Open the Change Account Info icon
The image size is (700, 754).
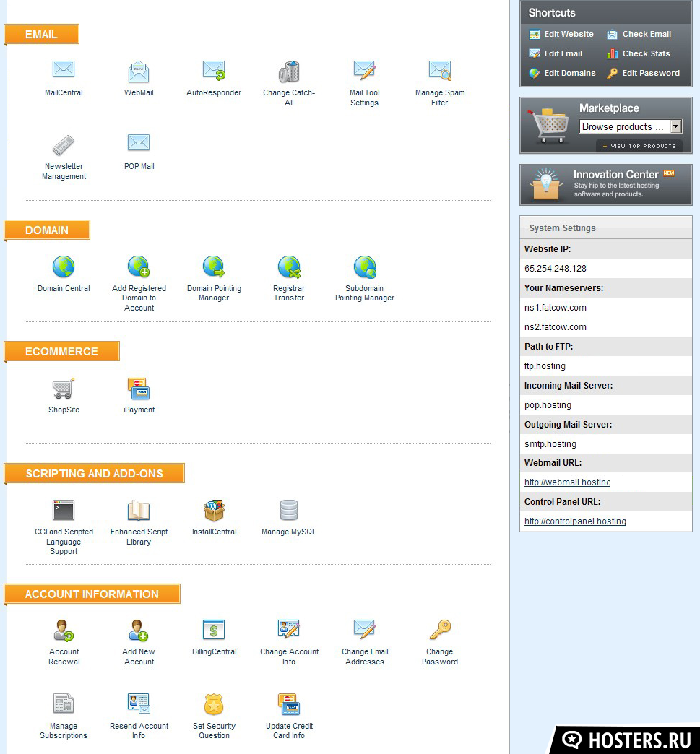289,629
